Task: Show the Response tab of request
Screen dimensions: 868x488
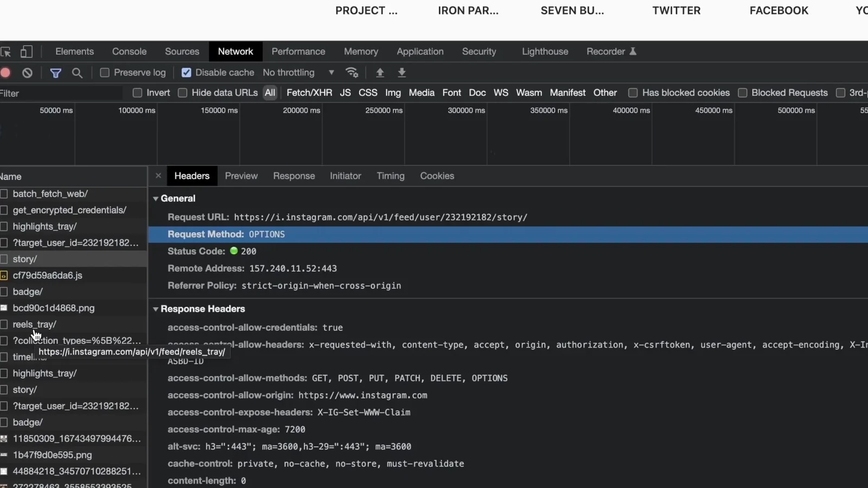Action: click(x=294, y=176)
